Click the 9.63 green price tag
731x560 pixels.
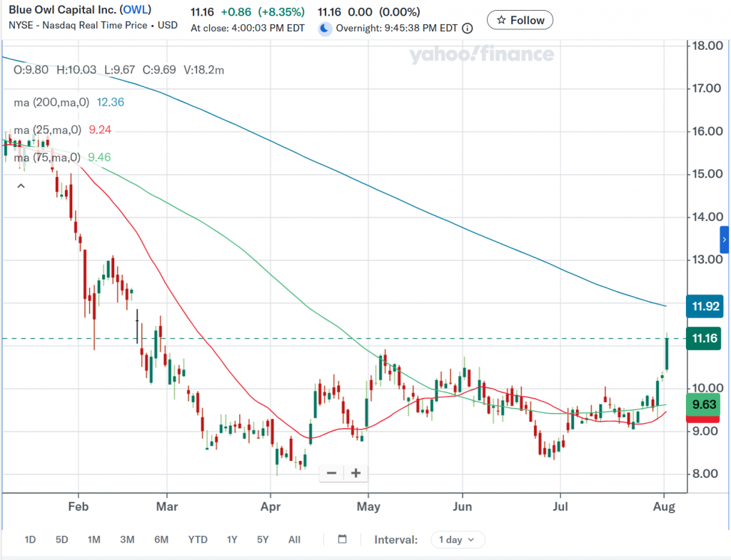(x=703, y=404)
